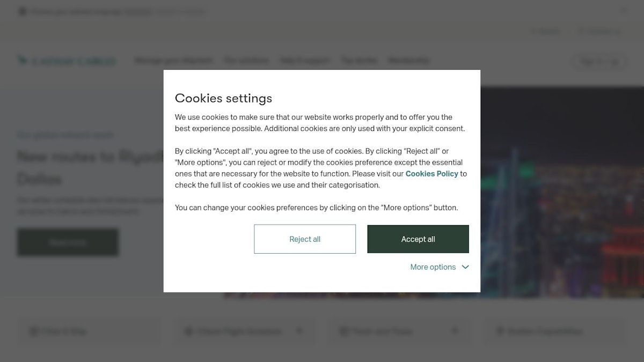Click the search icon in the top bar
The width and height of the screenshot is (644, 362).
533,32
